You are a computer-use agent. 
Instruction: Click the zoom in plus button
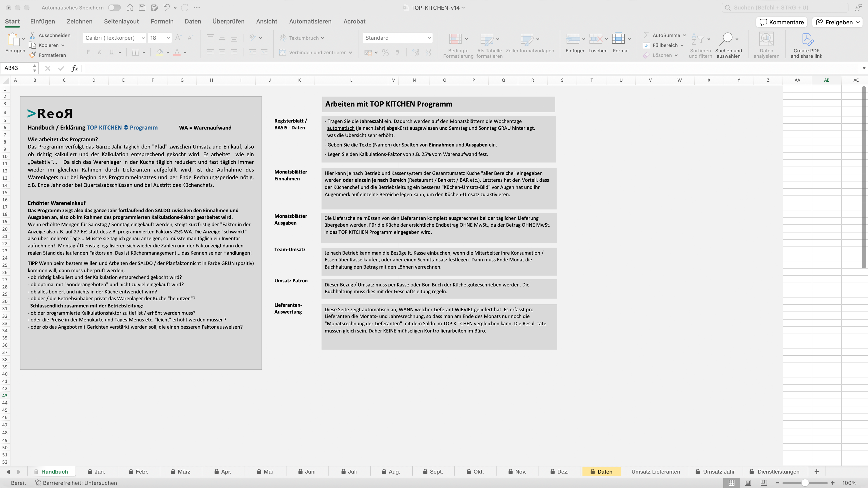click(x=833, y=483)
